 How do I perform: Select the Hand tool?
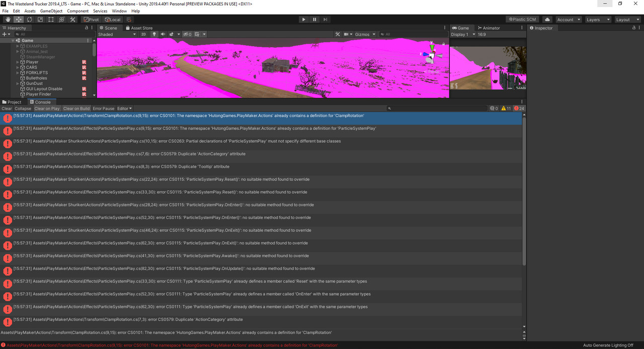pos(8,20)
